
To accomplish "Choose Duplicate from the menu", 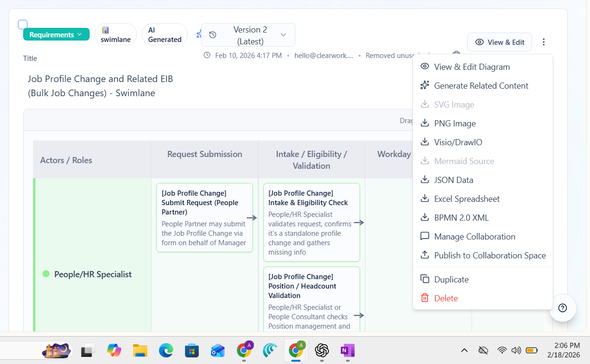I will point(483,279).
